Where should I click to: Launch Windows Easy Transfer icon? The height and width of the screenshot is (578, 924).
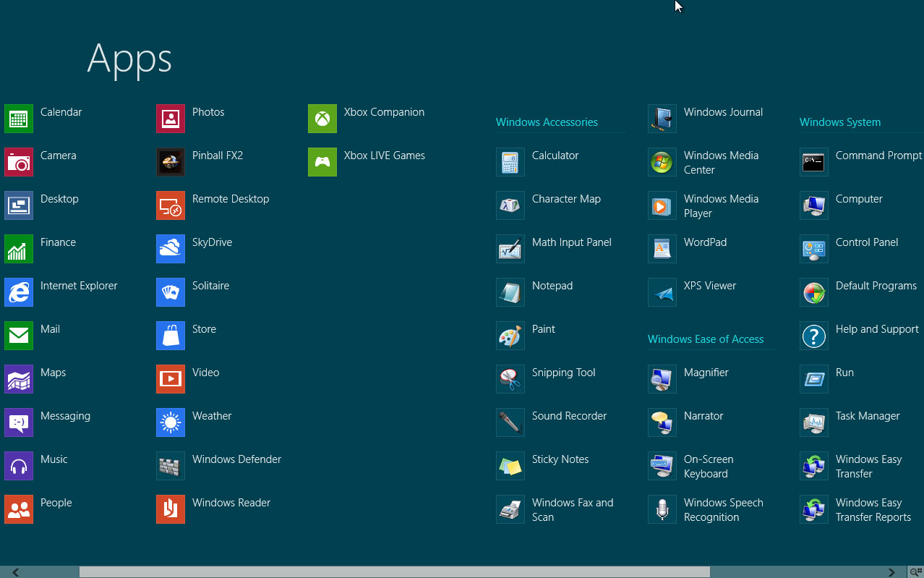click(x=814, y=466)
